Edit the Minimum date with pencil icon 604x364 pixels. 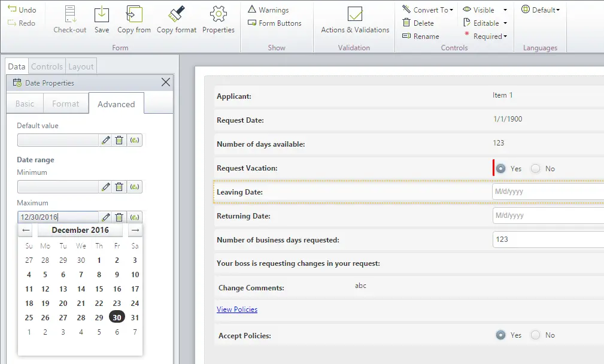point(106,187)
